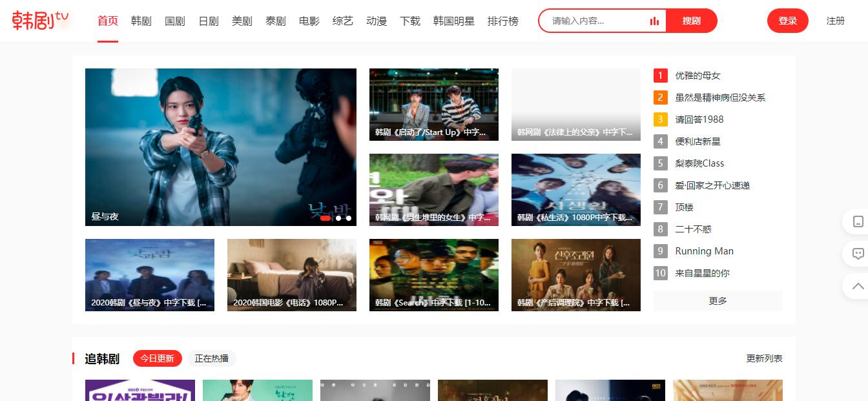868x401 pixels.
Task: Select the second carousel indicator dot
Action: point(338,218)
